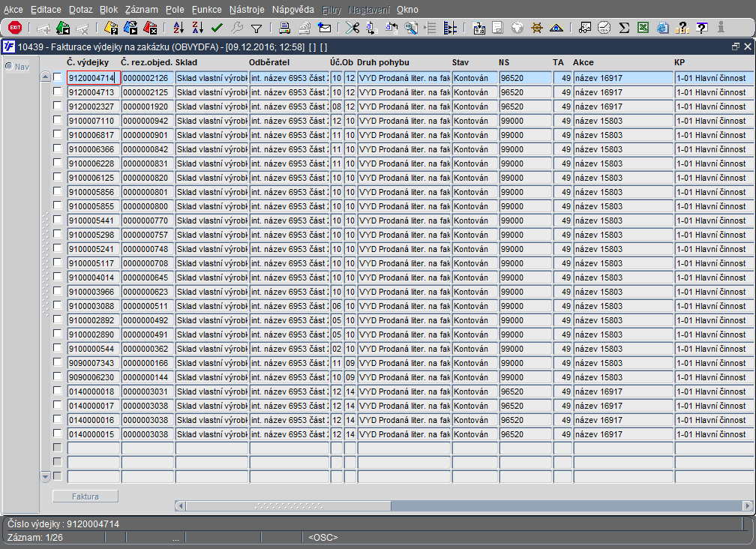Click the red folder X icon

coord(150,28)
